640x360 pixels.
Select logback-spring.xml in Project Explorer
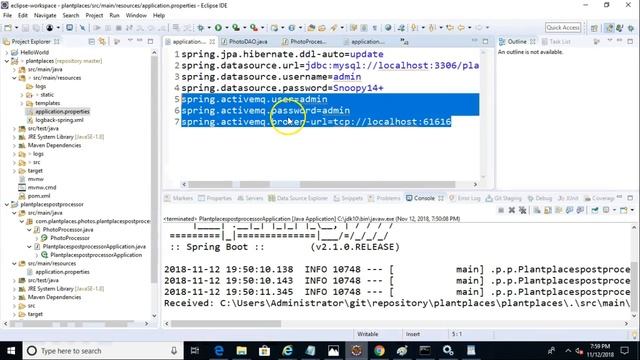pyautogui.click(x=60, y=120)
